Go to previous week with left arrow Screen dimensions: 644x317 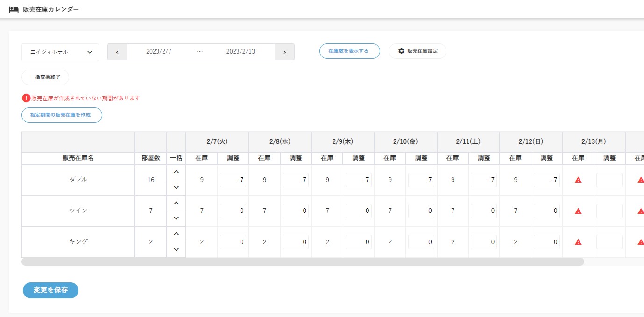coord(117,52)
